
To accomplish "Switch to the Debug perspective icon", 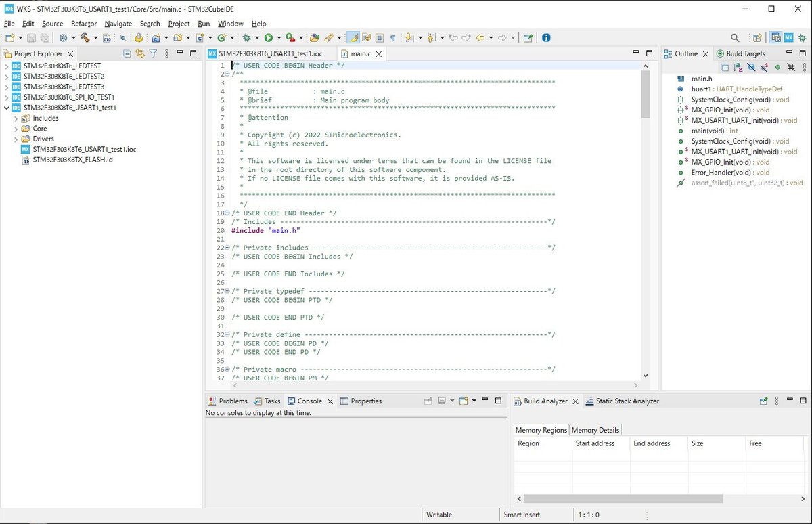I will [803, 38].
